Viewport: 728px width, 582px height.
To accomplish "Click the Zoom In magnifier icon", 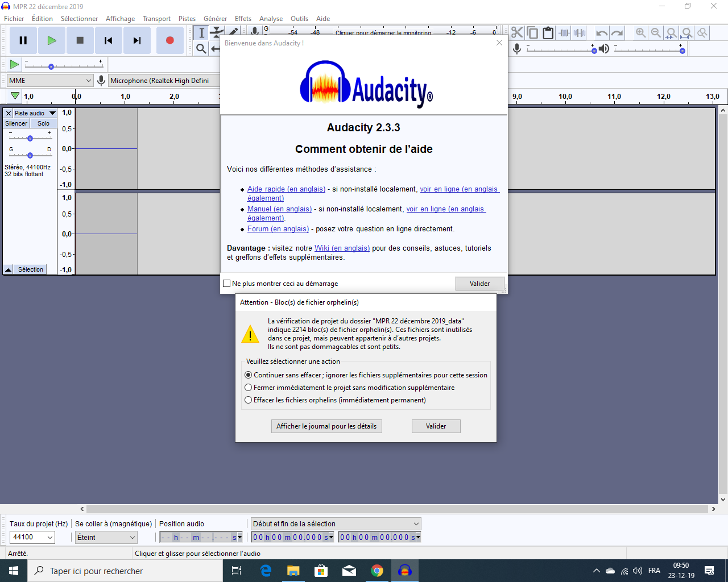I will (640, 33).
